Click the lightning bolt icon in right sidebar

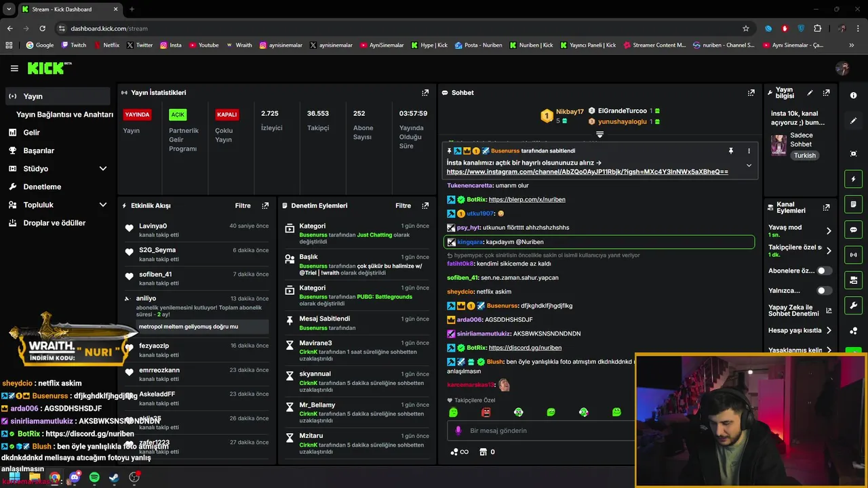(854, 179)
